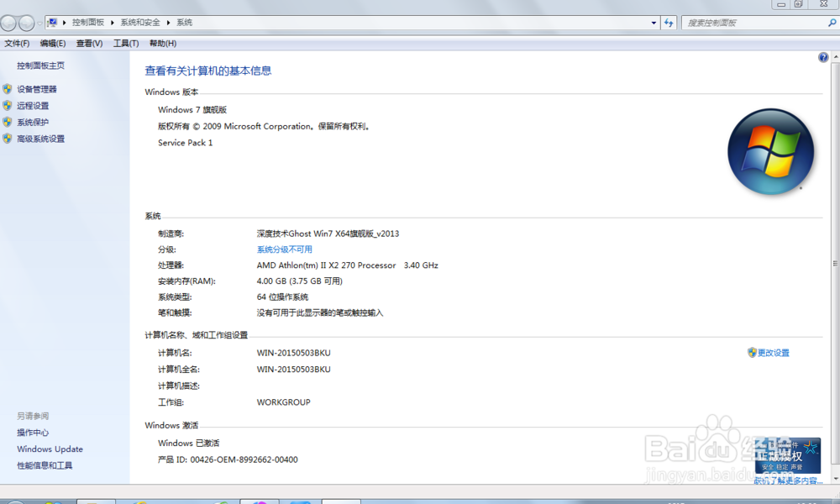Click Windows 已激活 status text

tap(188, 443)
